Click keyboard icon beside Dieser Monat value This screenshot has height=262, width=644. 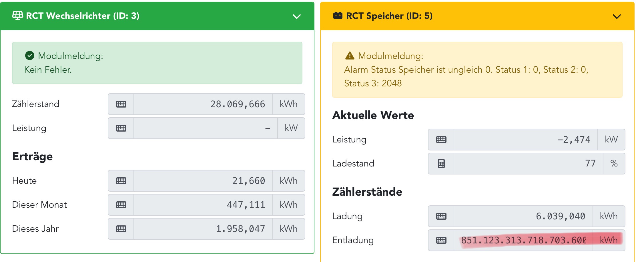[x=121, y=205]
